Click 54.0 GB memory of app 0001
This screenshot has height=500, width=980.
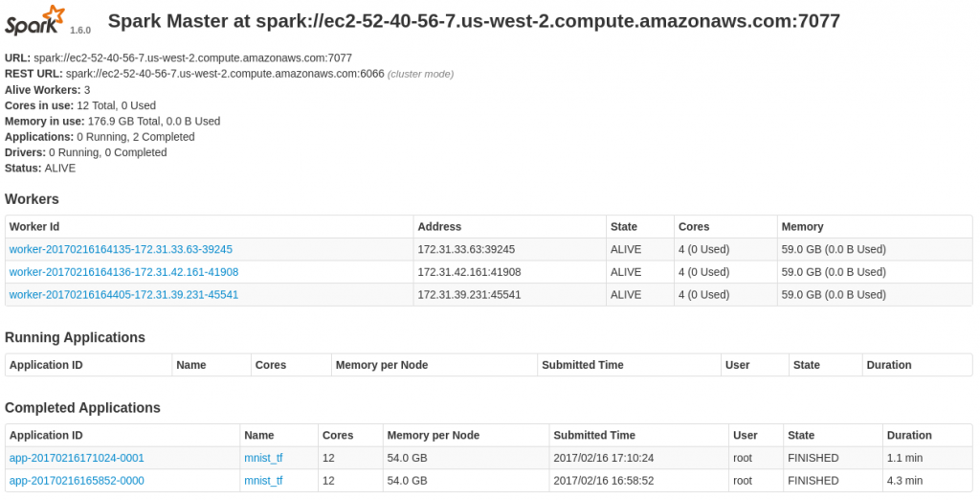[x=408, y=458]
